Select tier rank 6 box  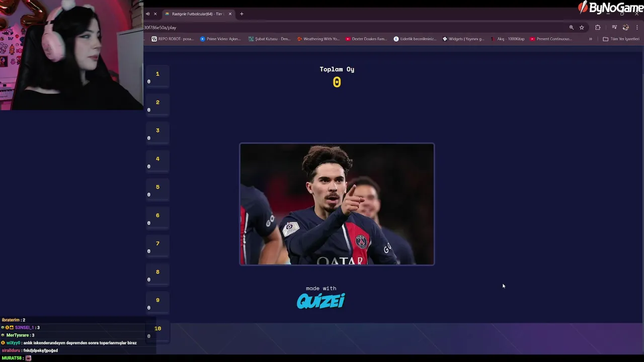[x=157, y=218]
